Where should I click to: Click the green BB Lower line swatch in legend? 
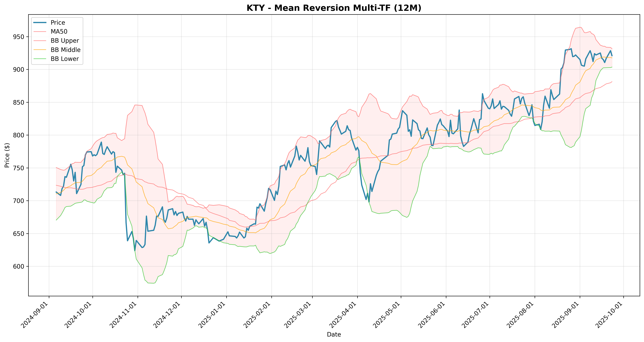[40, 59]
